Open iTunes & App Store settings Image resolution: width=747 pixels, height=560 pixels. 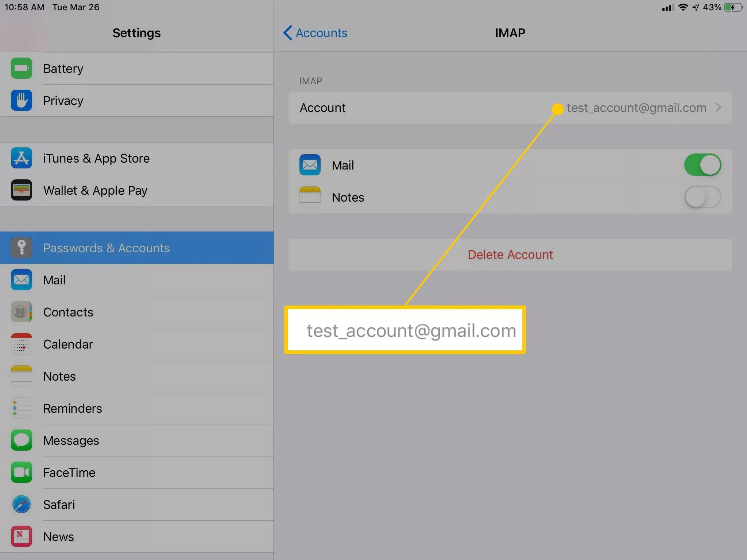(137, 158)
